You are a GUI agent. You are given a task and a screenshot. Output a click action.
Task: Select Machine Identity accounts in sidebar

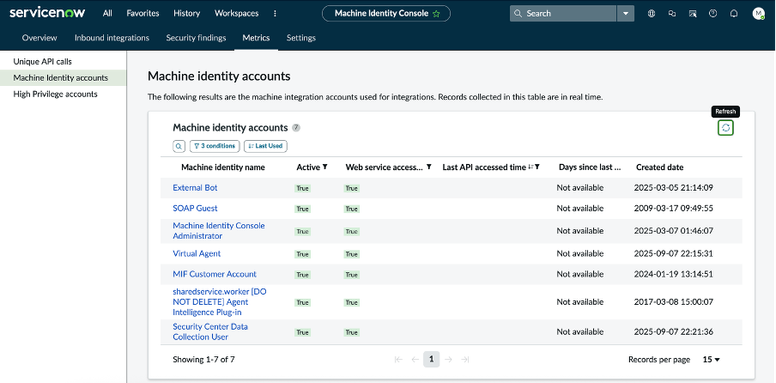click(63, 78)
